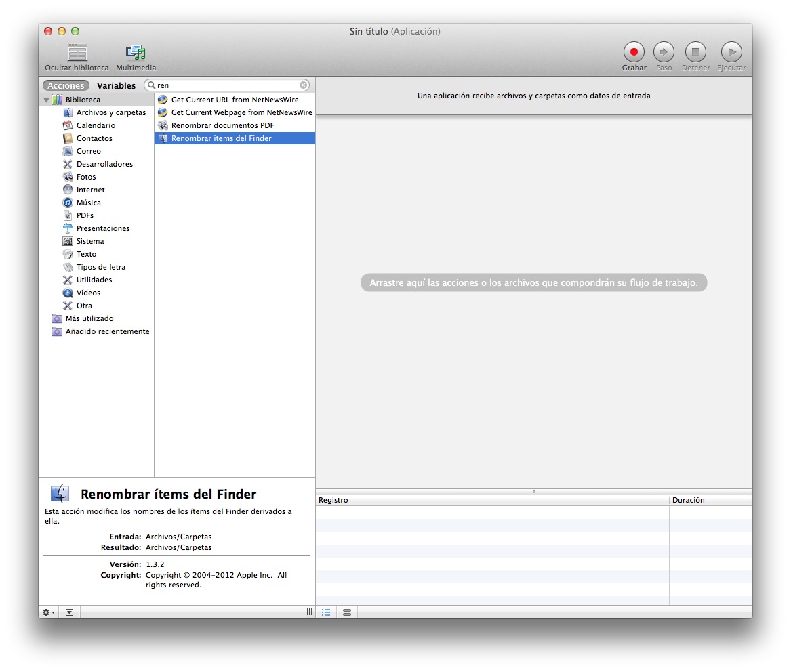Choose the Internet category
This screenshot has width=791, height=672.
pyautogui.click(x=90, y=190)
